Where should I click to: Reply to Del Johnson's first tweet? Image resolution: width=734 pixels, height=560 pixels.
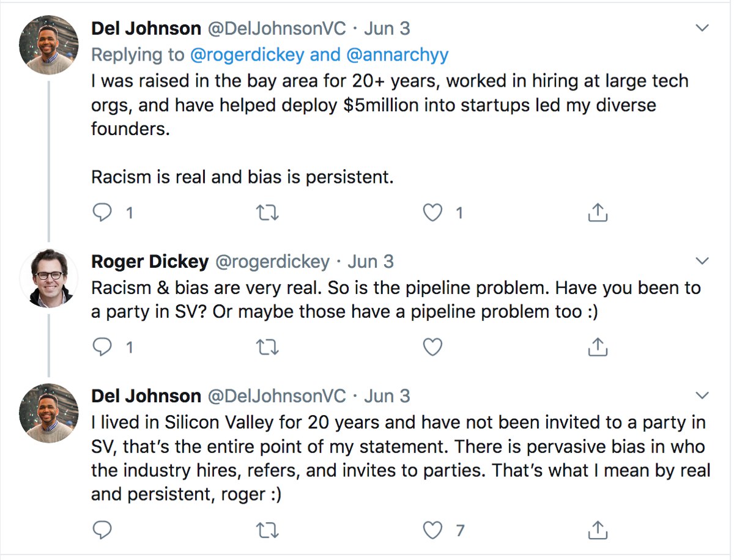coord(102,212)
